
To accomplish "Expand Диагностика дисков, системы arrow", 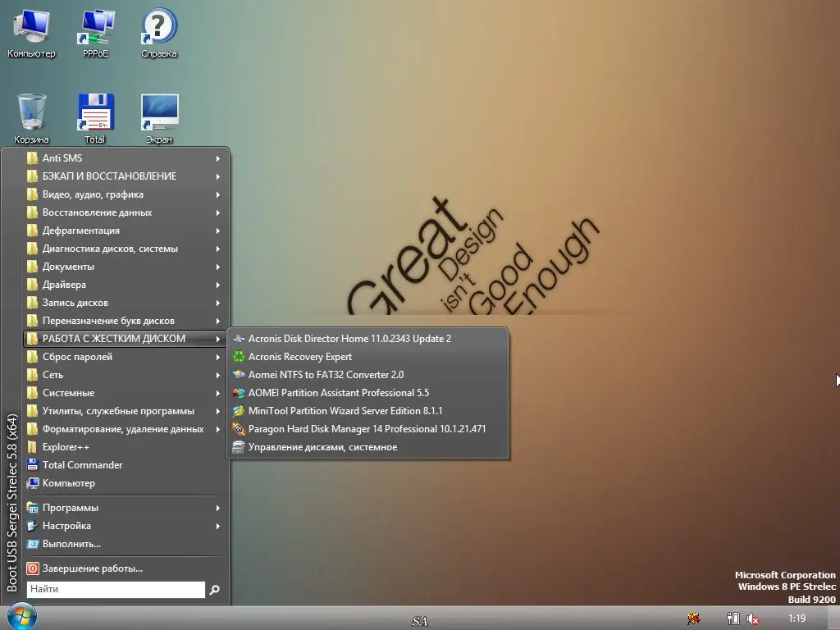I will [x=218, y=249].
